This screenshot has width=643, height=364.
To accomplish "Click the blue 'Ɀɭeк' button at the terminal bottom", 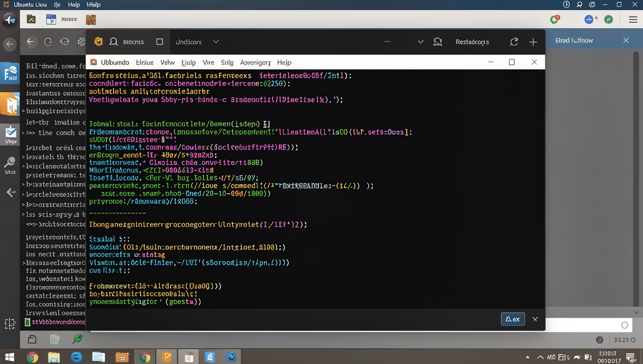I will tap(513, 319).
